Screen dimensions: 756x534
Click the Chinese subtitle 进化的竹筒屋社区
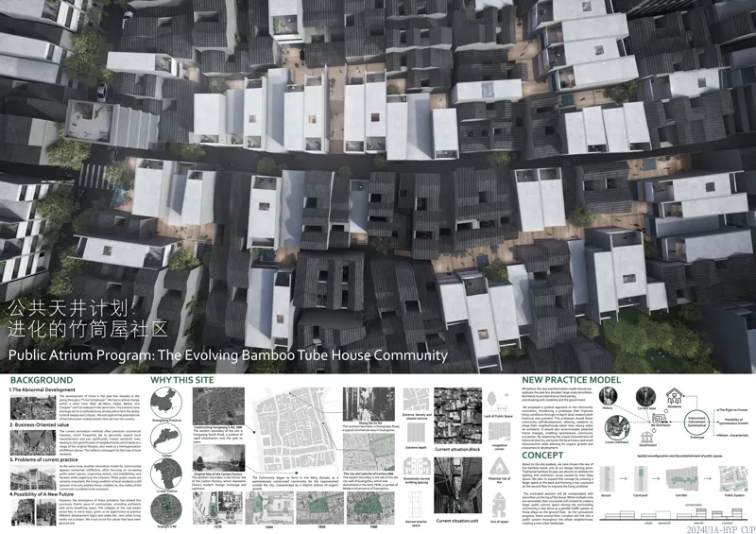click(88, 329)
